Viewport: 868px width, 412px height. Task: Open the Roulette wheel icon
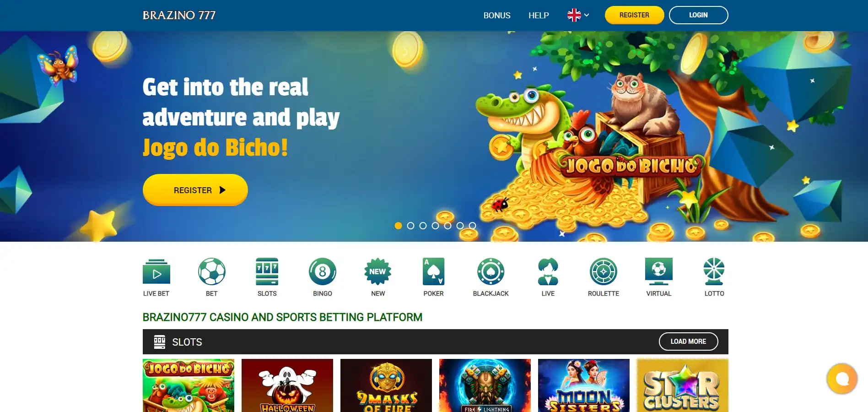pos(603,271)
